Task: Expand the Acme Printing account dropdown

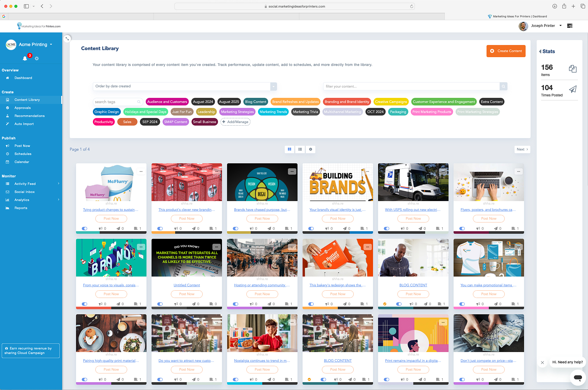Action: tap(51, 45)
